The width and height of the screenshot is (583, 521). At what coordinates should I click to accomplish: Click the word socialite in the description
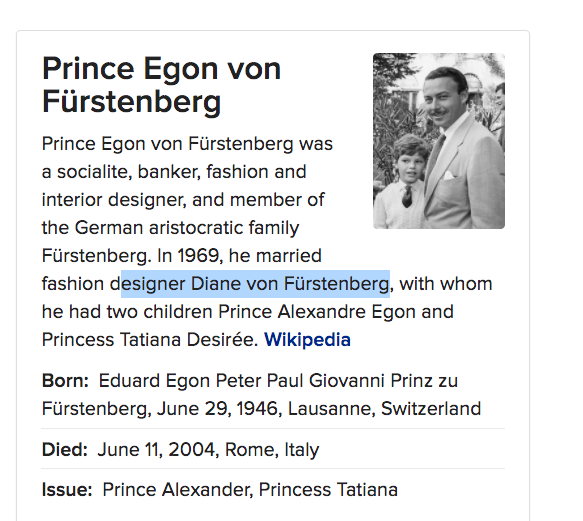94,172
